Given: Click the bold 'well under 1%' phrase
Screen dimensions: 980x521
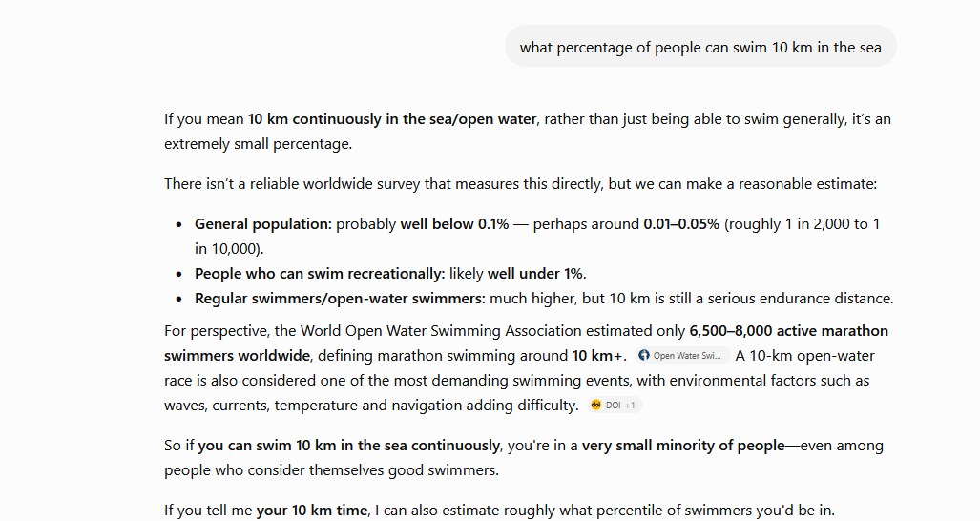Looking at the screenshot, I should pos(535,274).
